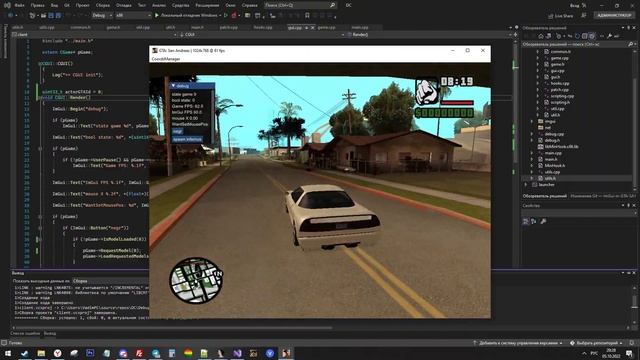640x360 pixels.
Task: Expand the debug.cpp tree node
Action: tap(532, 134)
